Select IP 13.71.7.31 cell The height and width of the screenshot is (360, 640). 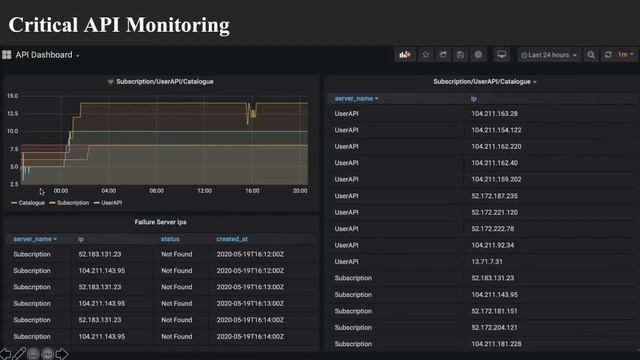487,261
